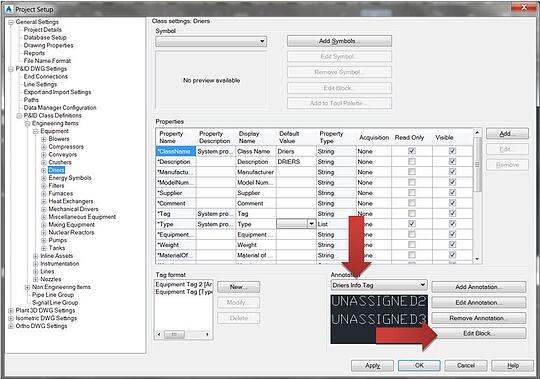Select Database Setup tree item

point(45,38)
